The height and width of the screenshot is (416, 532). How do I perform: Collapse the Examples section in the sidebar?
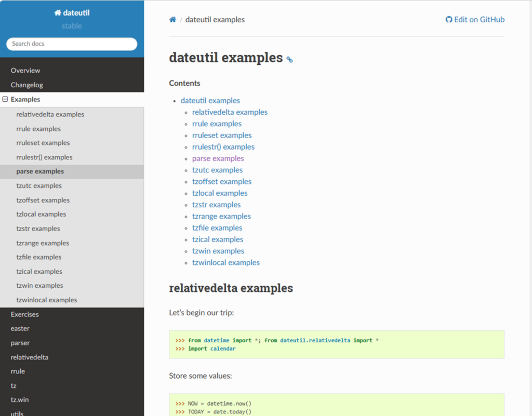tap(5, 99)
